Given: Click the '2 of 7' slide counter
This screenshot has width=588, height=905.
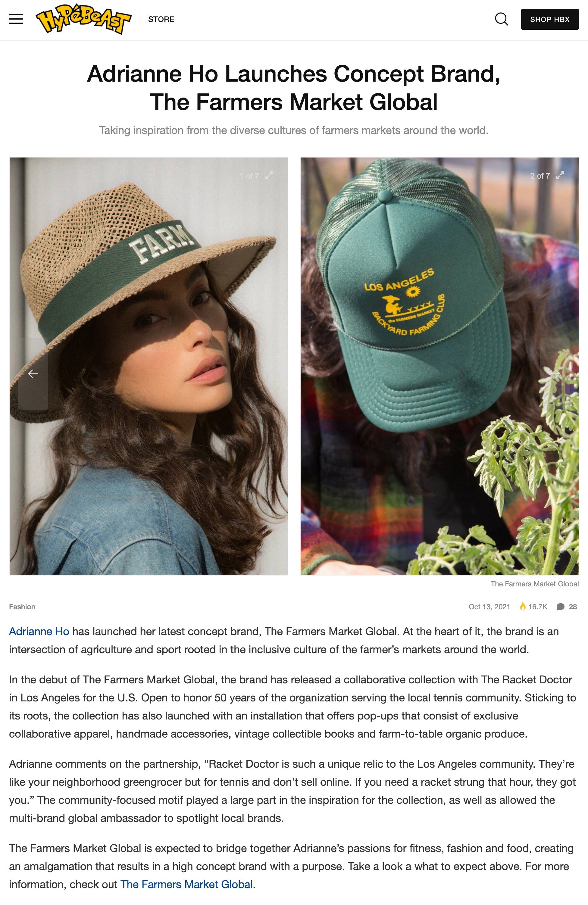Looking at the screenshot, I should coord(540,176).
